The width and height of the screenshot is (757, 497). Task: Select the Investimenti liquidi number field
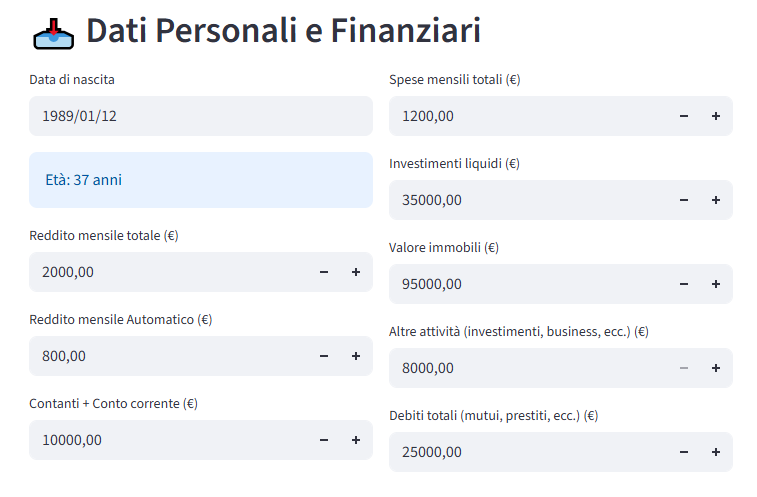pos(530,200)
